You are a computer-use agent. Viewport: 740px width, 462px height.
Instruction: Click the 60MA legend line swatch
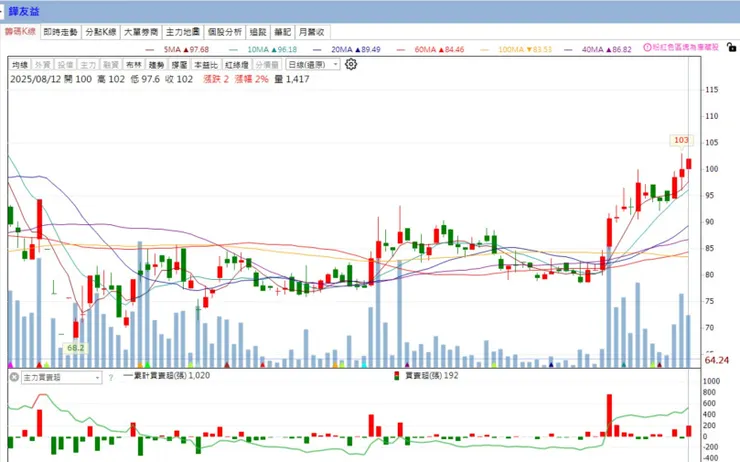pyautogui.click(x=401, y=50)
